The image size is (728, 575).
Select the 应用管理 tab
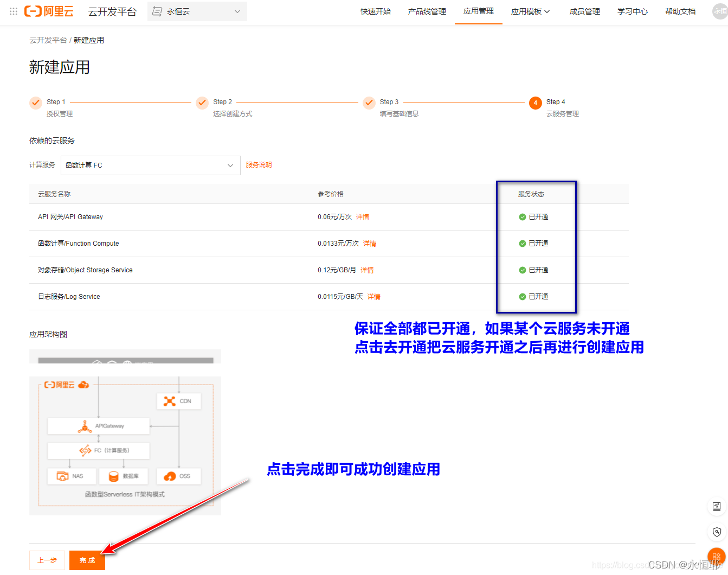(479, 11)
